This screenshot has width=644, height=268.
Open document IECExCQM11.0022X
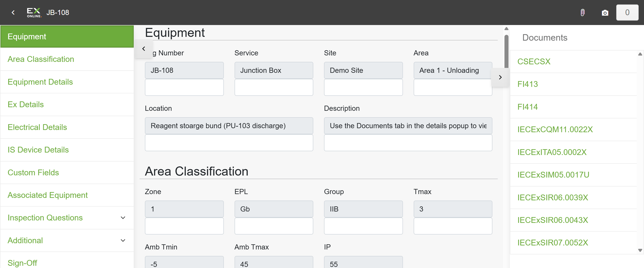[573, 130]
